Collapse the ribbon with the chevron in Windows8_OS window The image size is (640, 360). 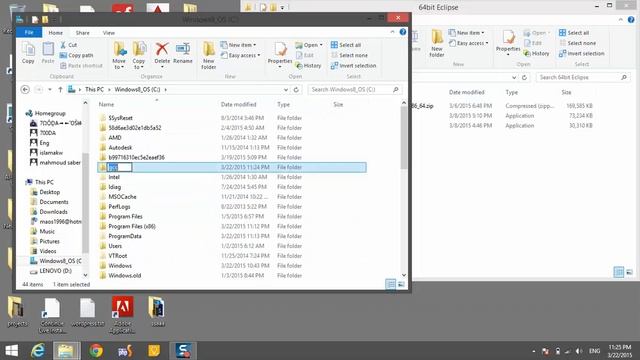click(393, 32)
